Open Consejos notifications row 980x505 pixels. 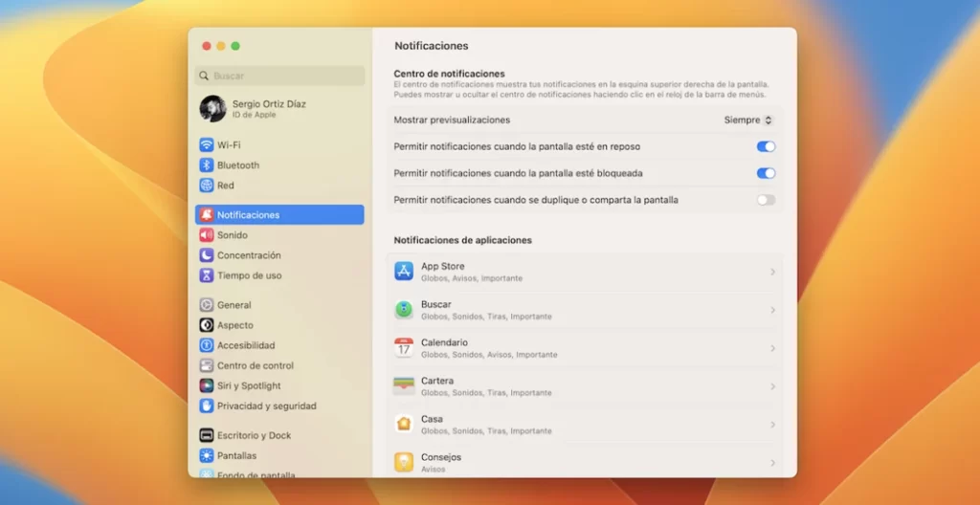[585, 463]
